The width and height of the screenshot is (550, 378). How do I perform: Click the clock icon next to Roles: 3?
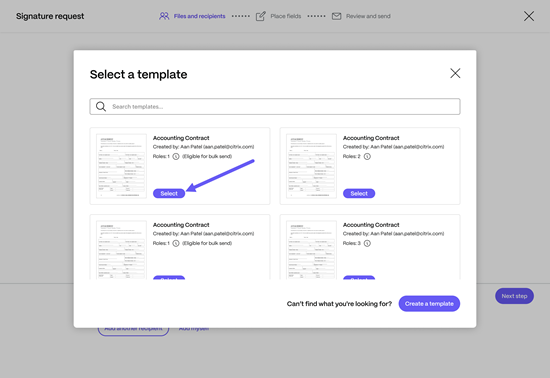(367, 243)
